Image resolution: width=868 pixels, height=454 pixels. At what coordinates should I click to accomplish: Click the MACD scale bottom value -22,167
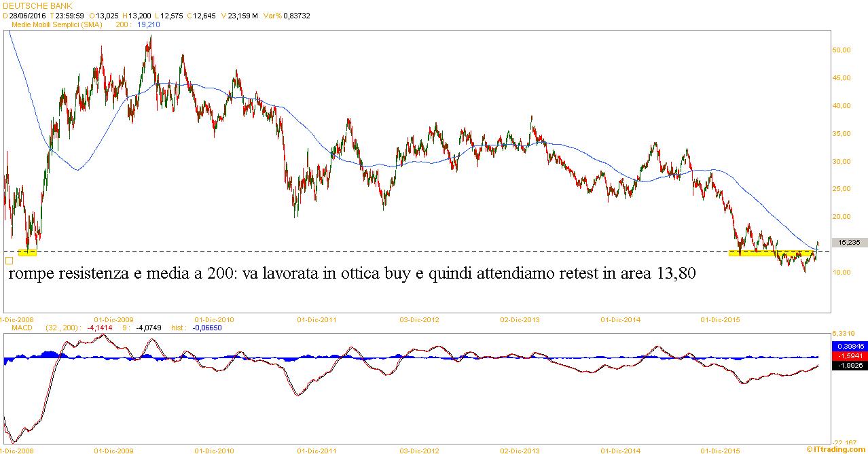point(843,442)
